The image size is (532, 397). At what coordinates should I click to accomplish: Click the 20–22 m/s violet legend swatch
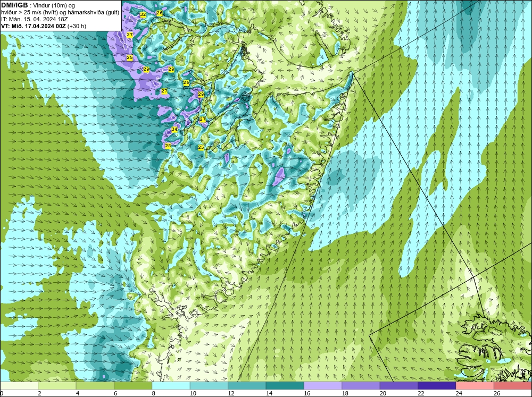tap(399, 385)
